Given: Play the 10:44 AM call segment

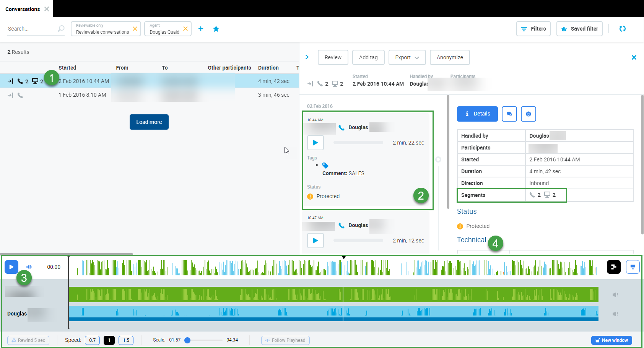Looking at the screenshot, I should point(315,143).
